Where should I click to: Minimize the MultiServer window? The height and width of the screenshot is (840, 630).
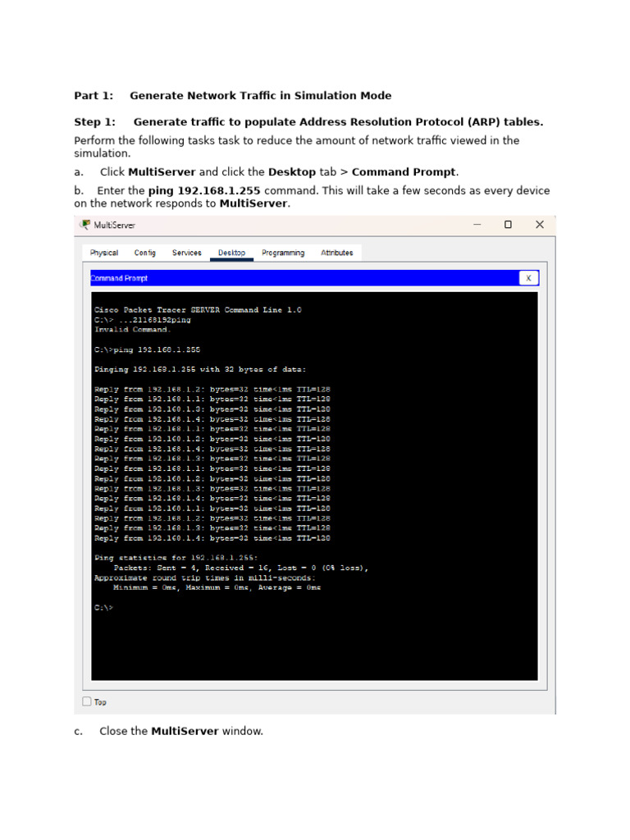pos(477,225)
